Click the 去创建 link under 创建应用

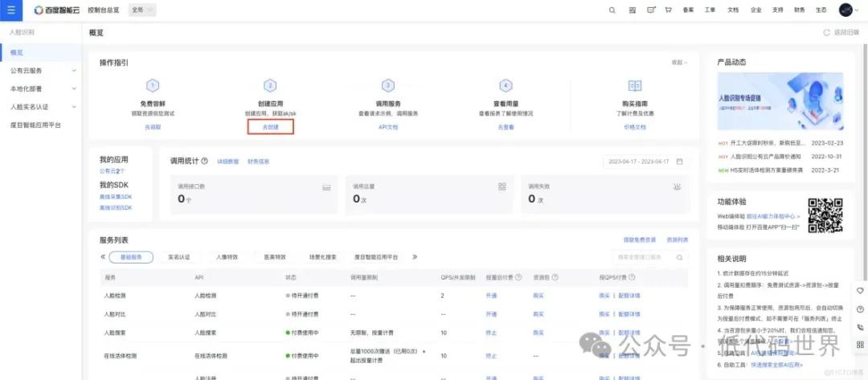[271, 127]
